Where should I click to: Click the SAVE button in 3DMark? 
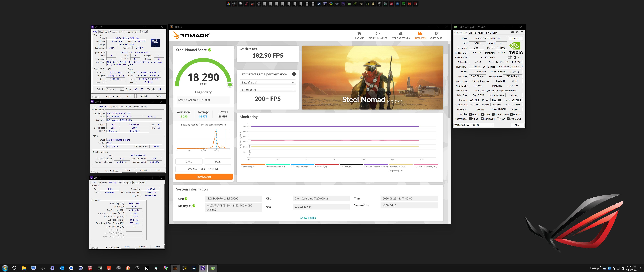tap(218, 162)
